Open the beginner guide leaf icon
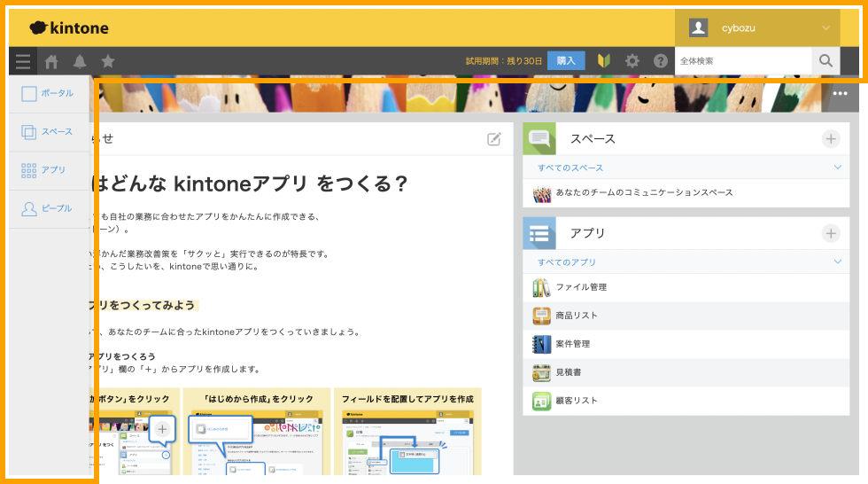868x484 pixels. (x=605, y=61)
